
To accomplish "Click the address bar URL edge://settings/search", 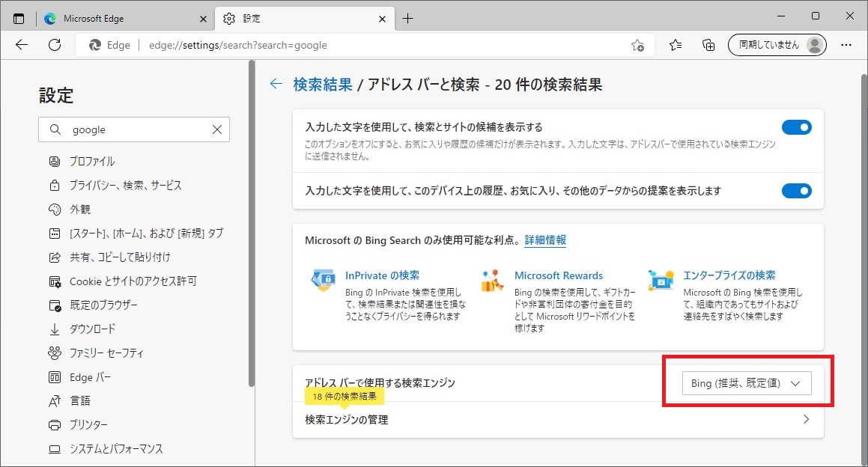I will point(238,46).
